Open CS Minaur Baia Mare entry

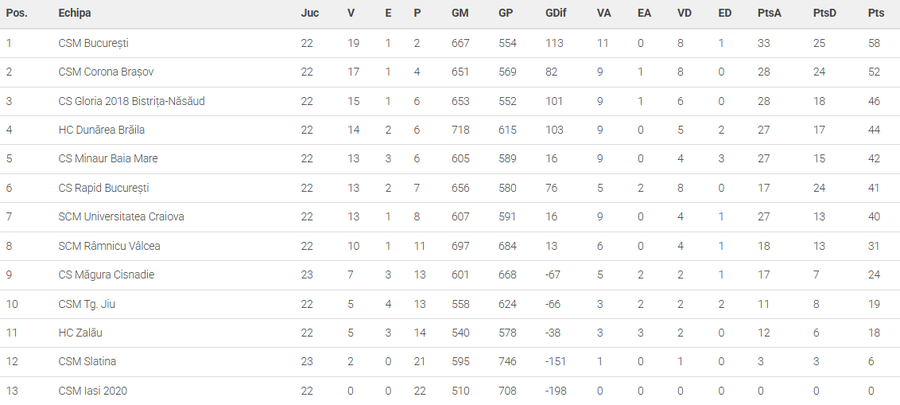108,158
